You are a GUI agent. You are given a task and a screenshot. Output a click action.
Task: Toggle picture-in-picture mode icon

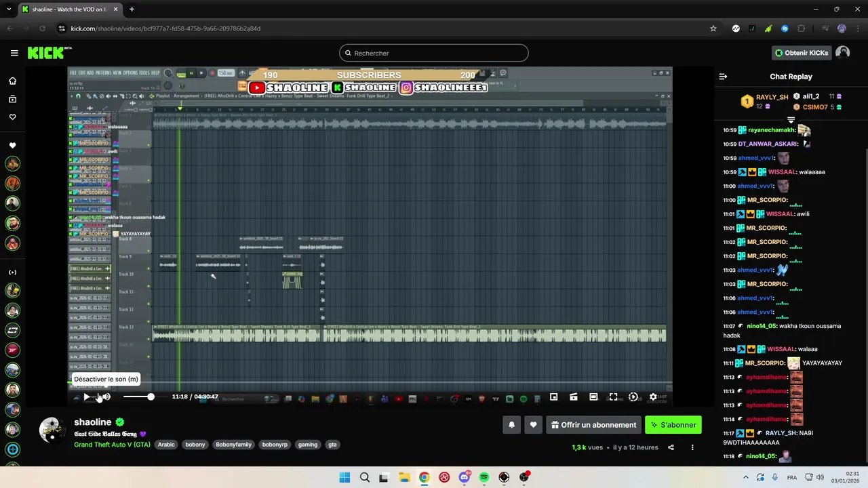pyautogui.click(x=553, y=396)
